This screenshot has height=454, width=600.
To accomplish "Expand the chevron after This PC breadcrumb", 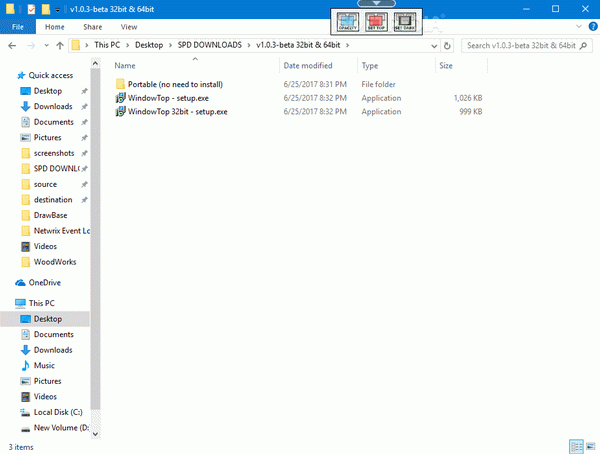I will 128,46.
